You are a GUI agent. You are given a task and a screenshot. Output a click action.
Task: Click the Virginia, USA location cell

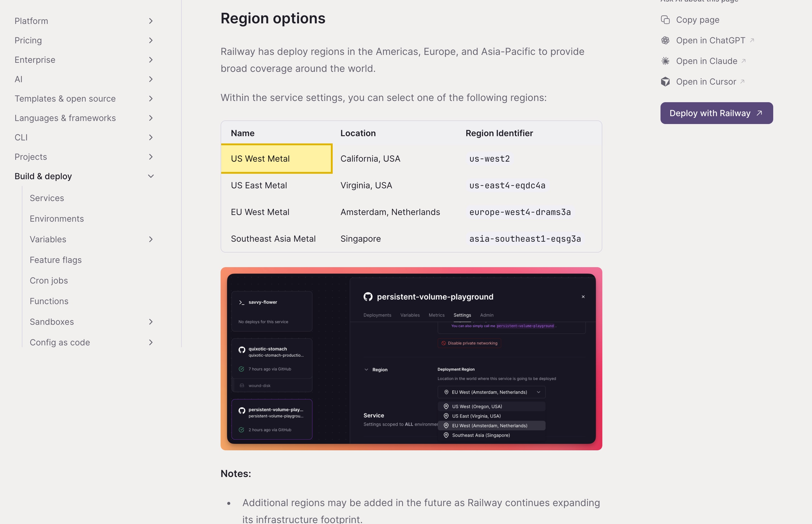pyautogui.click(x=366, y=186)
